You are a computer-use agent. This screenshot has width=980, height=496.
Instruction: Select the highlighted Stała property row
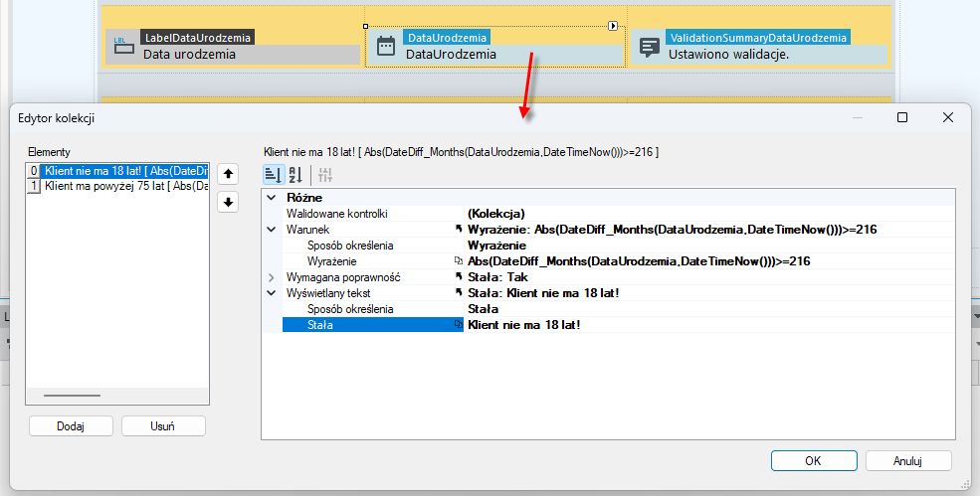[x=372, y=325]
